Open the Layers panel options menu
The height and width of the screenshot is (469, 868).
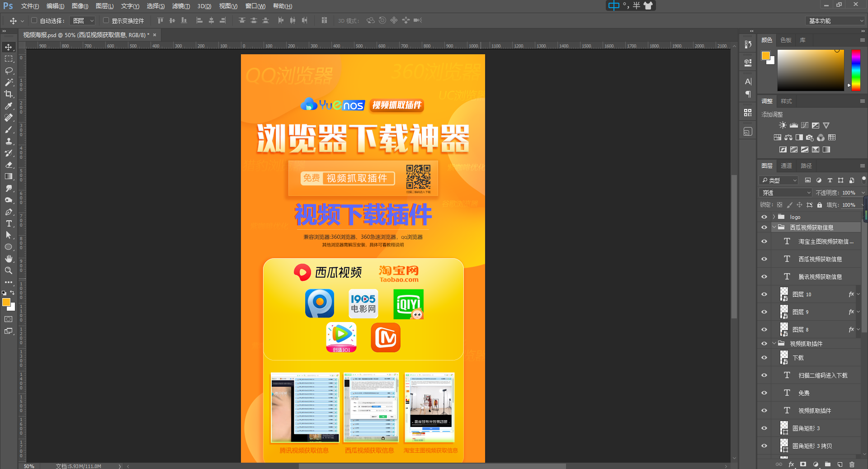click(x=862, y=166)
